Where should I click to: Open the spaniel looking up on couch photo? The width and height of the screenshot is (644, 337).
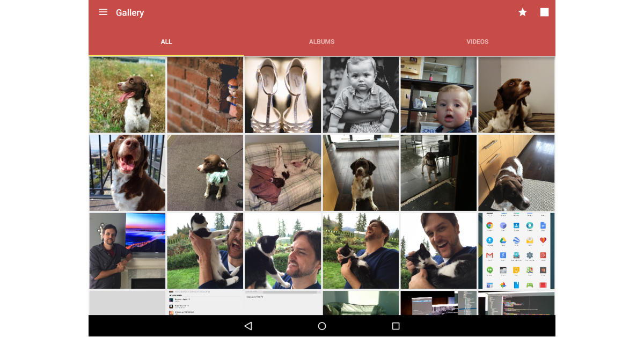point(516,95)
